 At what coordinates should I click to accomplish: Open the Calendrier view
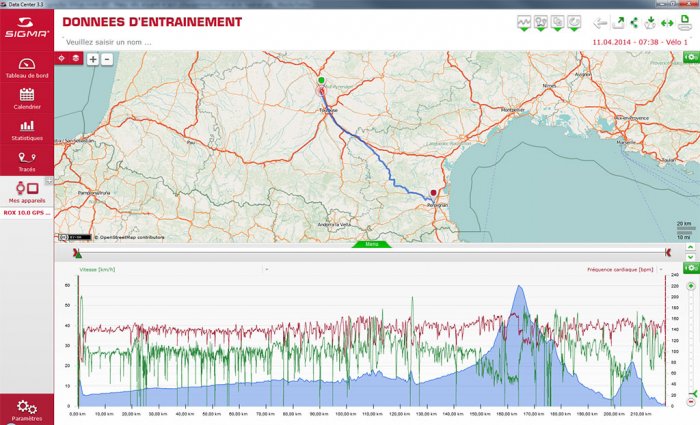coord(27,99)
